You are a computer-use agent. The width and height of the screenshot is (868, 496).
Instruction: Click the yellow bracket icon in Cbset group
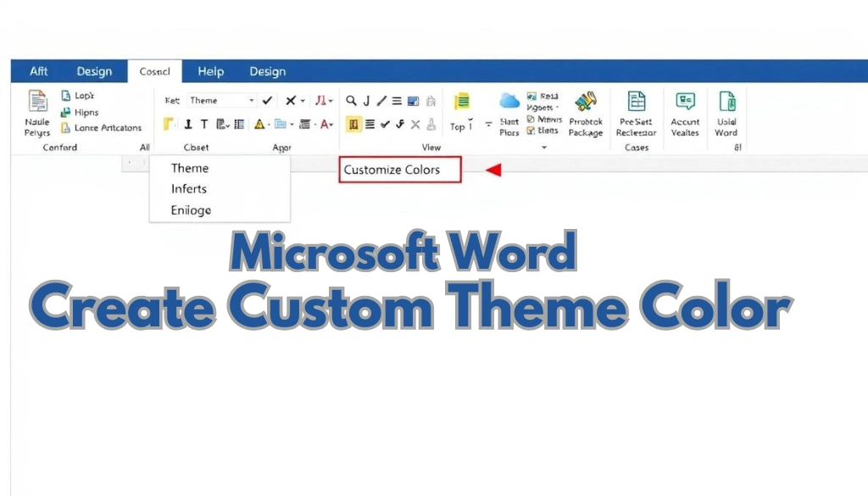[169, 124]
